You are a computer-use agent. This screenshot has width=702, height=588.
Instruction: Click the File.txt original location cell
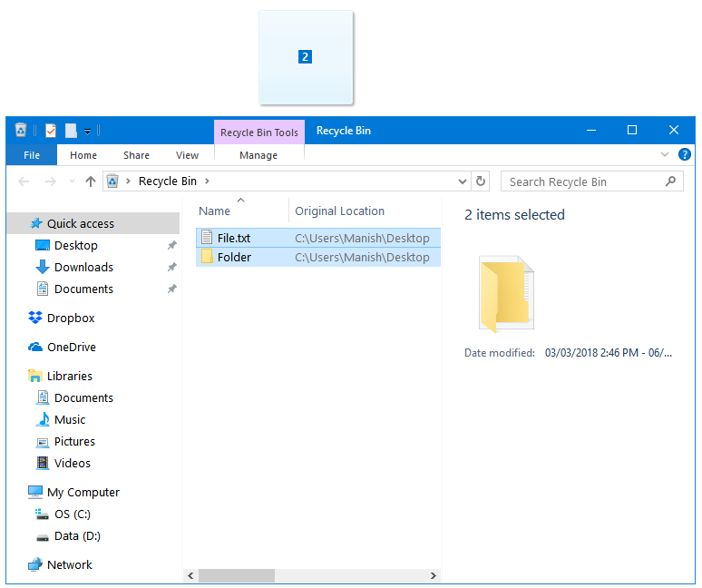[362, 238]
